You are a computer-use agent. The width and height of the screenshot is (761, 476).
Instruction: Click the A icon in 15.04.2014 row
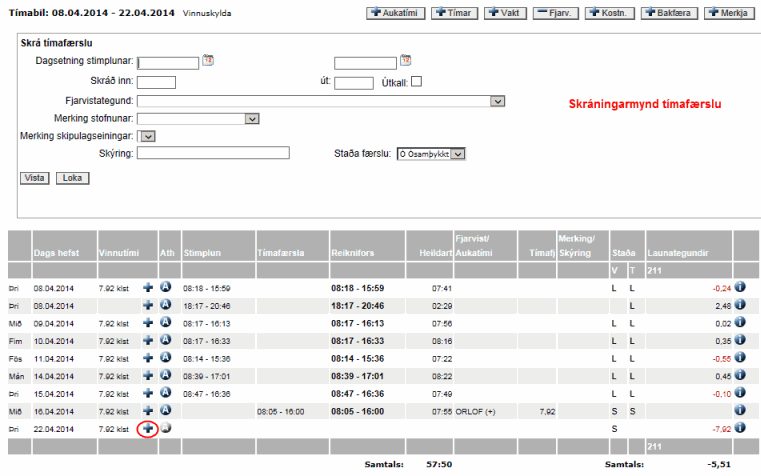[x=165, y=392]
